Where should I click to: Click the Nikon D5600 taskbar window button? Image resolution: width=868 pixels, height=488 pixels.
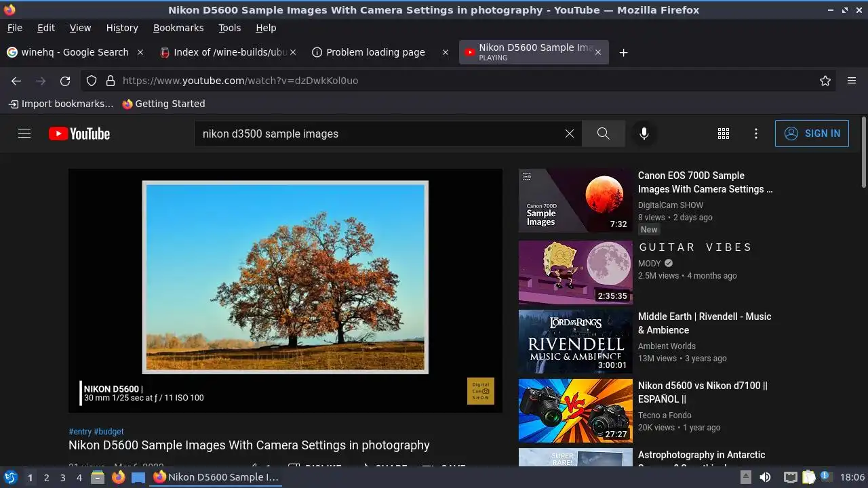[216, 477]
